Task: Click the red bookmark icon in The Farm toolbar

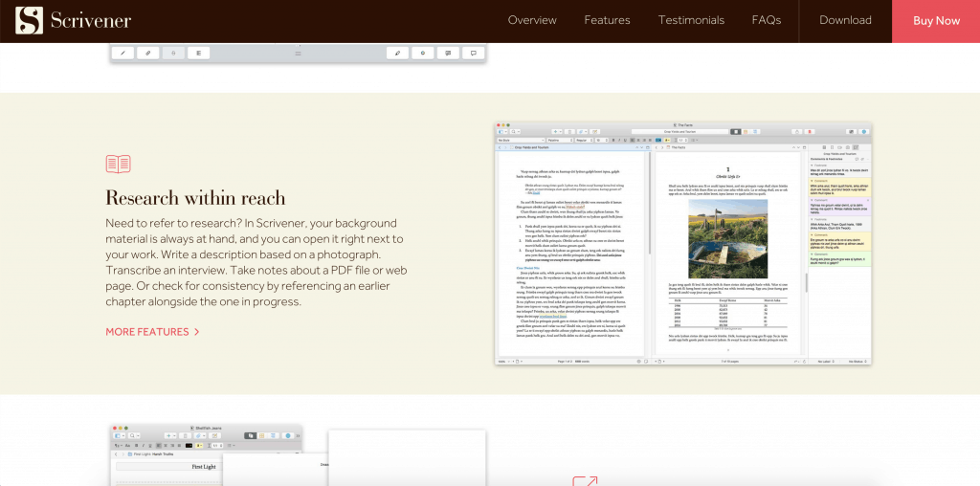Action: point(810,132)
